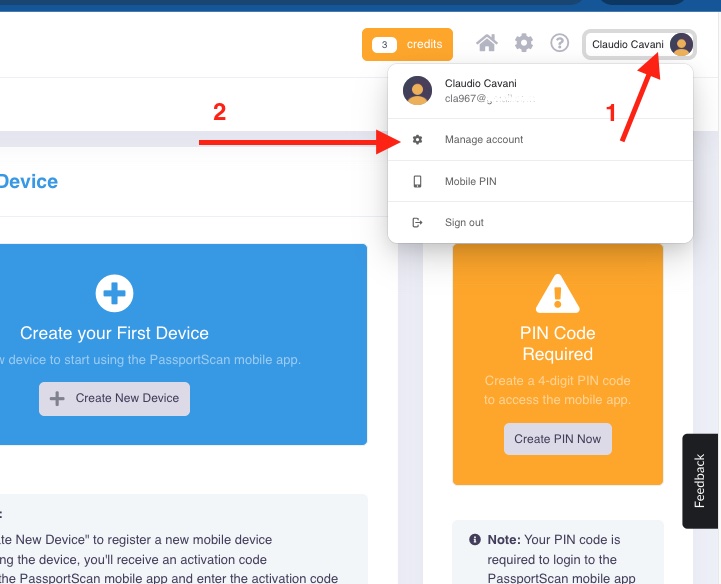Click the Mobile PIN phone icon

pyautogui.click(x=418, y=182)
